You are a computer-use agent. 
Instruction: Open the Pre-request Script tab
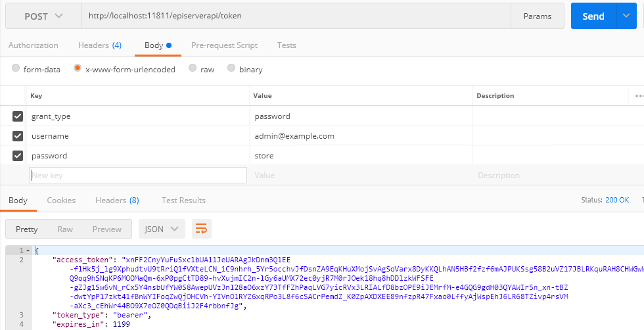pyautogui.click(x=224, y=45)
